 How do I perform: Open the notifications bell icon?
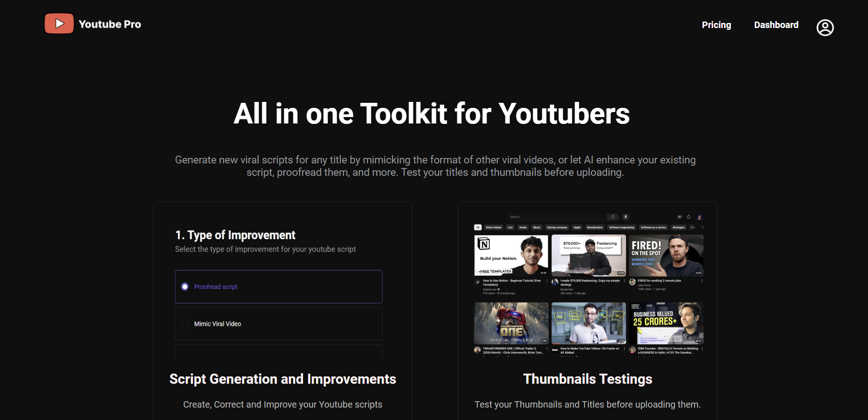[x=689, y=217]
